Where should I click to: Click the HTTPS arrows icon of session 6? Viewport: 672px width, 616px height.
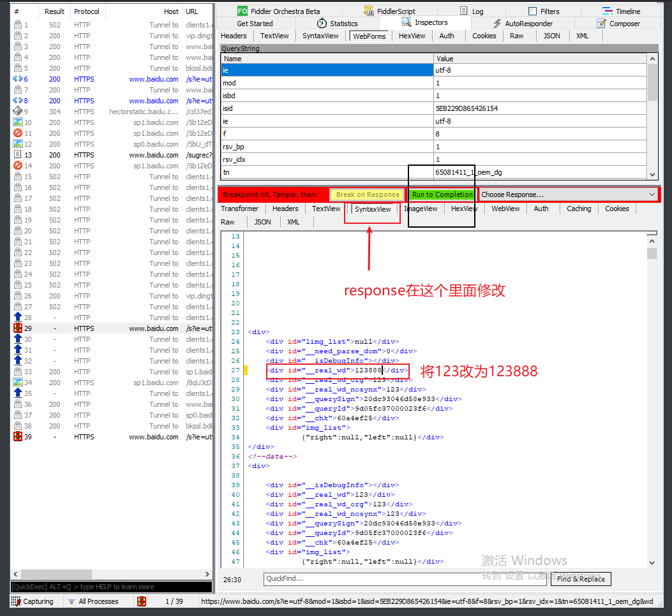click(x=18, y=79)
